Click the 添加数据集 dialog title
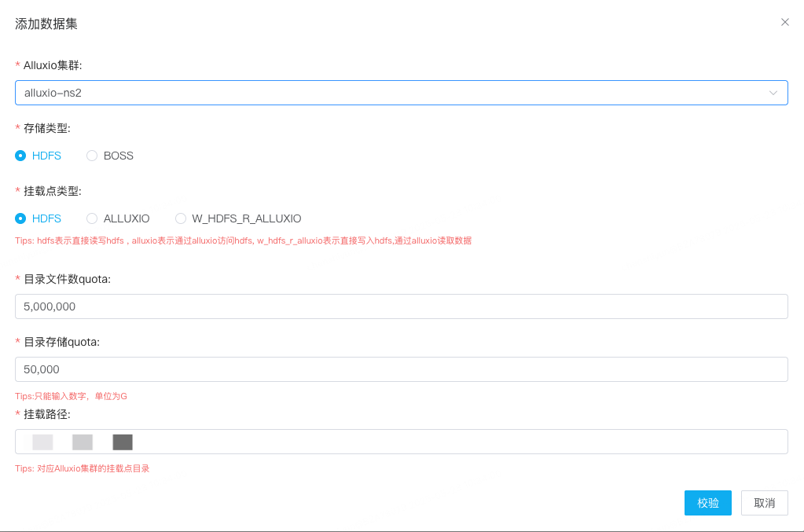This screenshot has width=804, height=532. tap(46, 24)
